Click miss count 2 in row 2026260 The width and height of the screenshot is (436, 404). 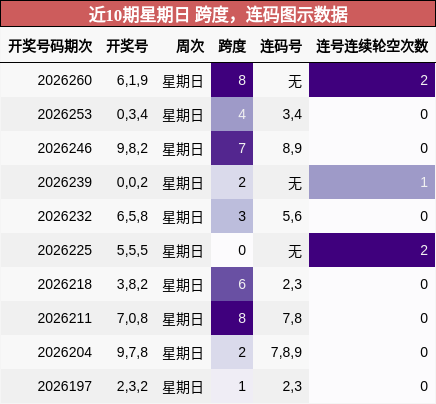pyautogui.click(x=372, y=80)
